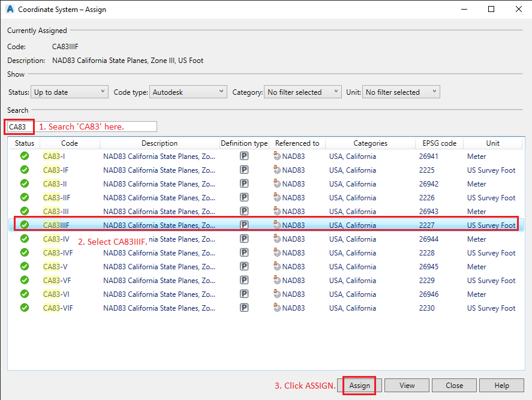Click the NAD83 datum icon in CA83-III row
532x400 pixels.
[277, 211]
